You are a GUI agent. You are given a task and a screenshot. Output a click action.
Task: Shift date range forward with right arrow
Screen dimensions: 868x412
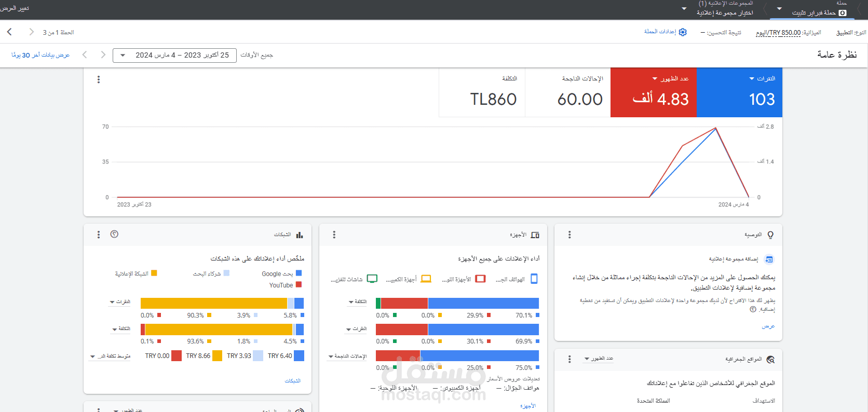[103, 54]
